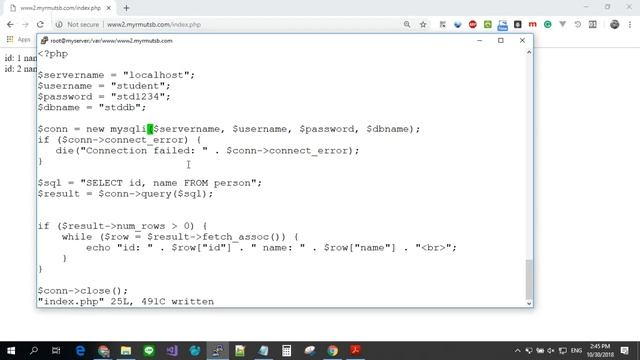Click the echo statement line
Viewport: 640px width, 360px height.
pos(271,248)
